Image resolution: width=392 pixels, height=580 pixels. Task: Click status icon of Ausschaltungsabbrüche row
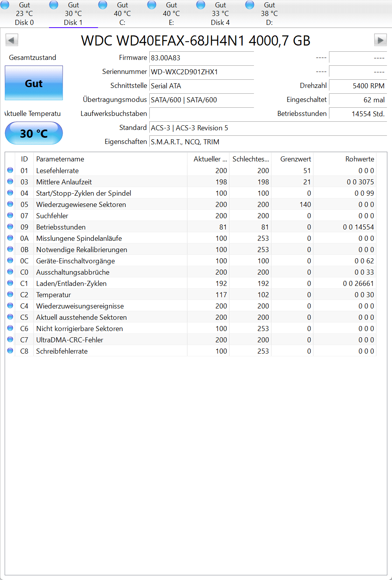click(x=10, y=272)
